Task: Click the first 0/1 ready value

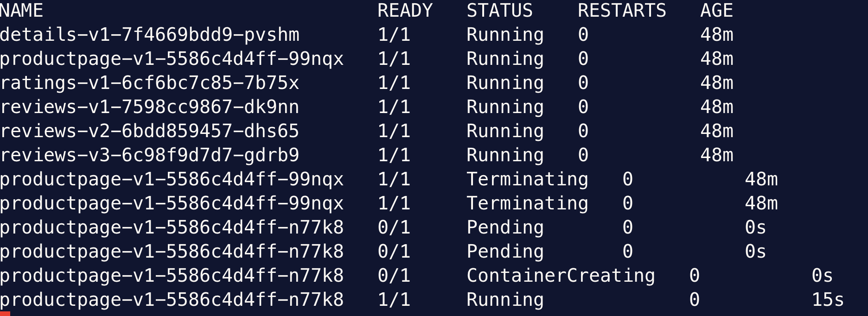Action: point(394,228)
